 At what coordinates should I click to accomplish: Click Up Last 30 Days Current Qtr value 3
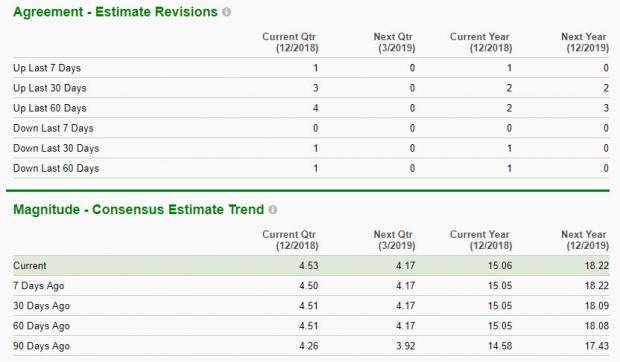316,88
